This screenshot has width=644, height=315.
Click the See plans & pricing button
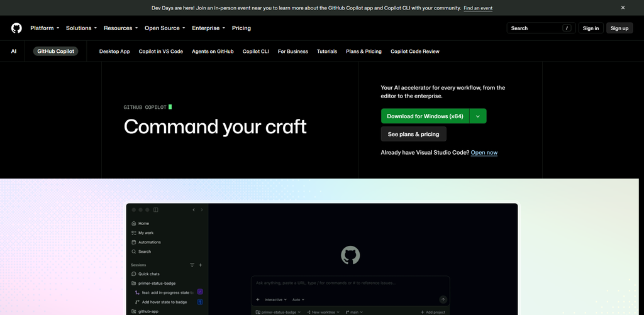(414, 135)
